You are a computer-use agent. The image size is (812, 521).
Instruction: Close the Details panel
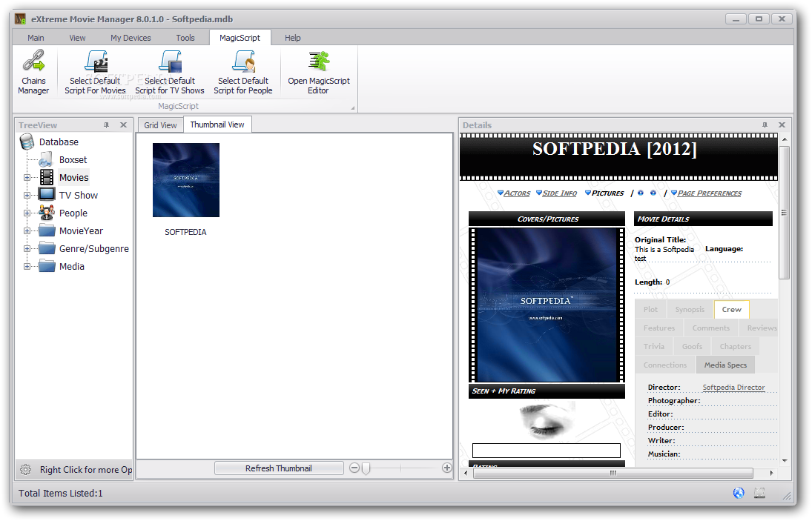pyautogui.click(x=782, y=125)
